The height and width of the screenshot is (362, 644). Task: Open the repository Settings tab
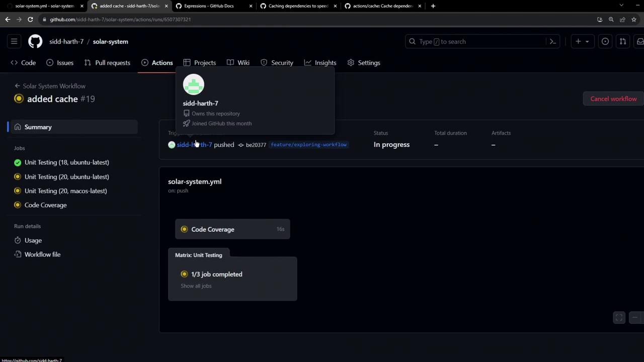point(364,63)
